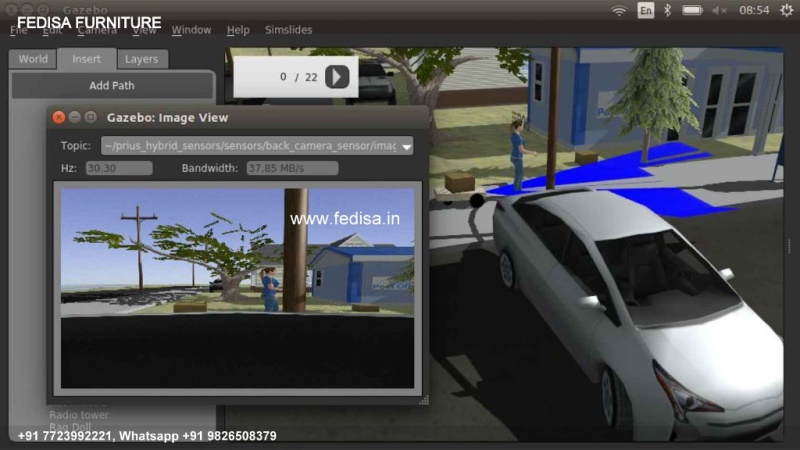800x450 pixels.
Task: Click the Bluetooth status icon
Action: 669,10
